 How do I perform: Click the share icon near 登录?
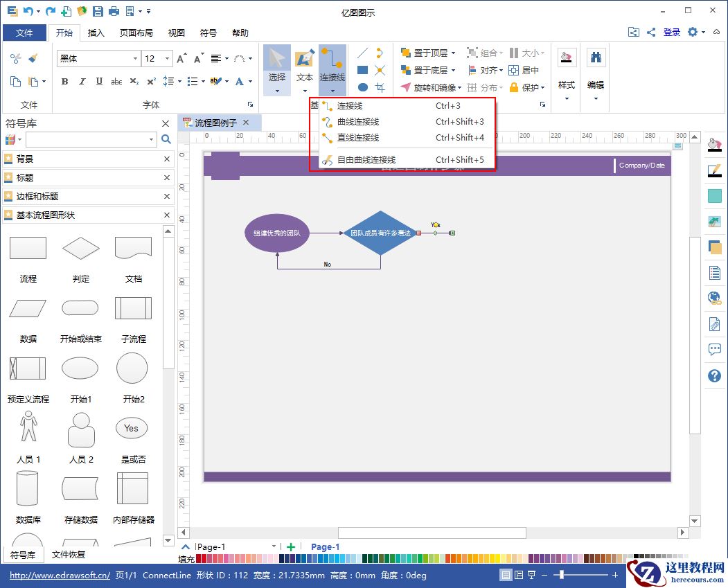coord(651,32)
